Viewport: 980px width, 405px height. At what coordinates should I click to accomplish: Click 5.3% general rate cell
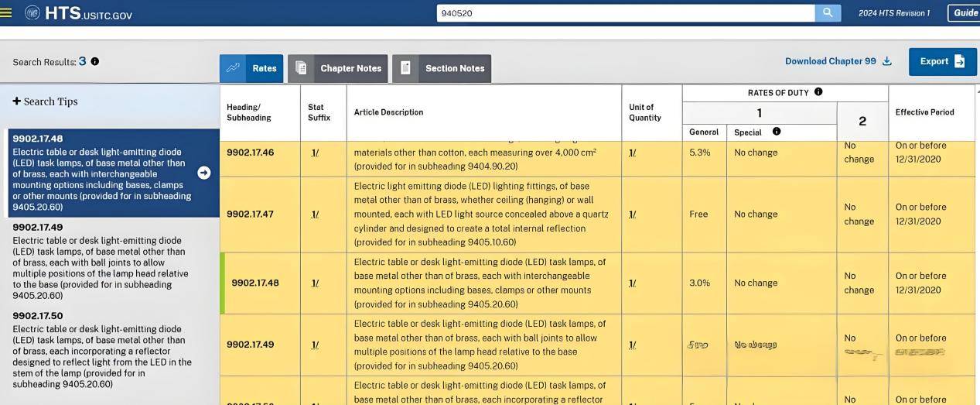tap(699, 153)
